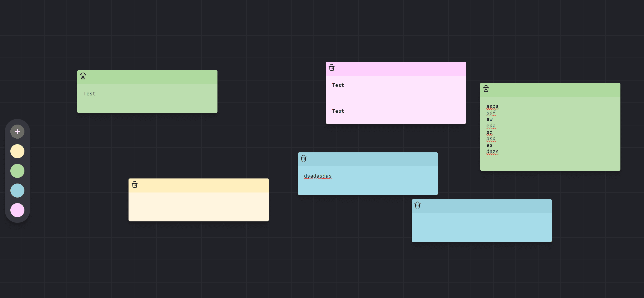Select the green color swatch in sidebar
The height and width of the screenshot is (298, 644).
point(17,171)
